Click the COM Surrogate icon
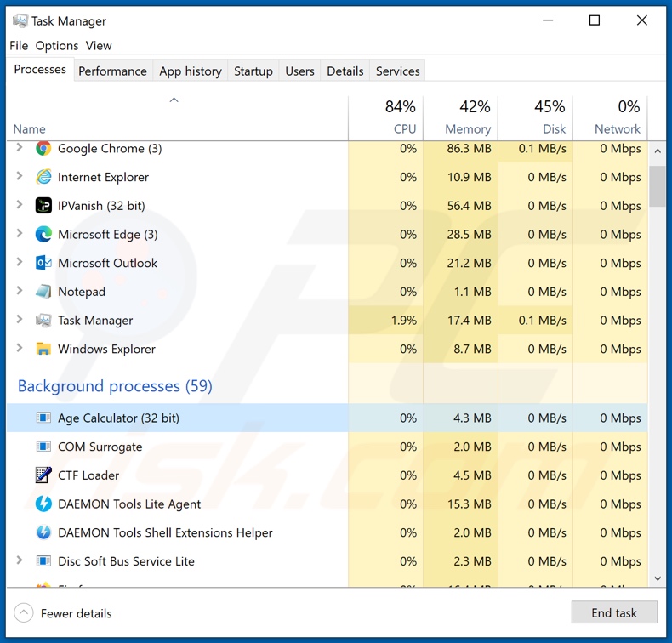The height and width of the screenshot is (643, 672). tap(43, 447)
